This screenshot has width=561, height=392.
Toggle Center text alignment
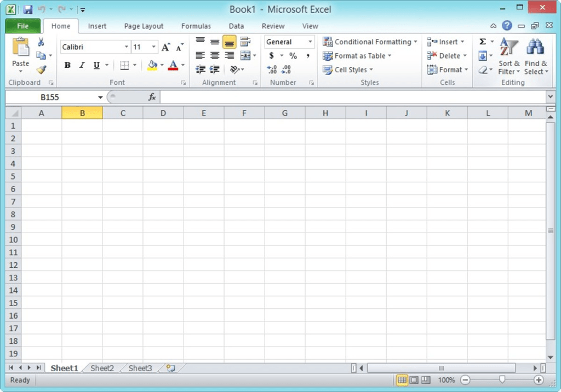[215, 55]
